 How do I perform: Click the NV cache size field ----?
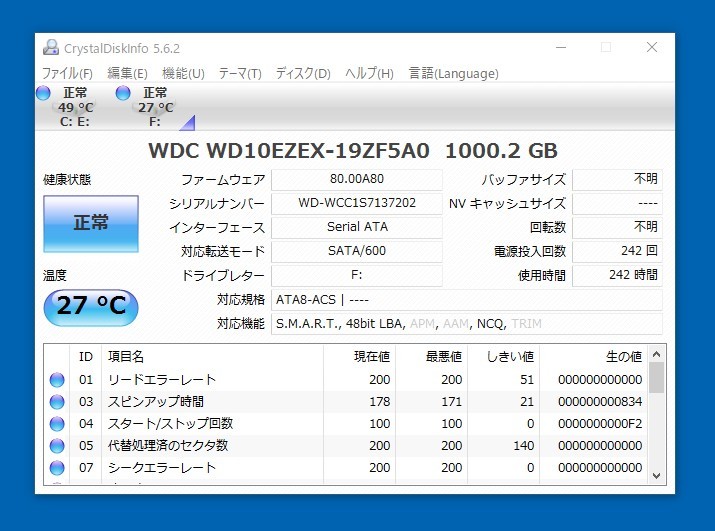tap(617, 203)
